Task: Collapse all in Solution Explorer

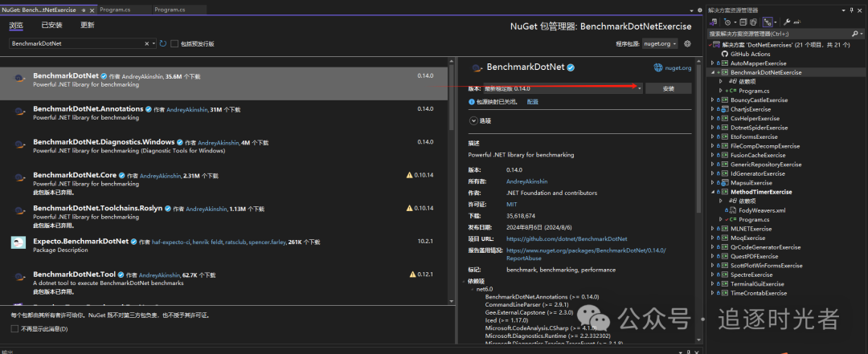Action: 744,22
